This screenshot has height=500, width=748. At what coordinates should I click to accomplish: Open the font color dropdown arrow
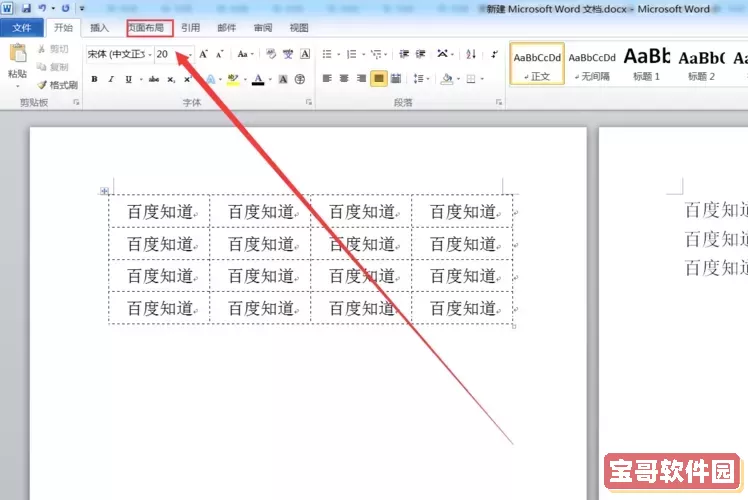pyautogui.click(x=270, y=79)
